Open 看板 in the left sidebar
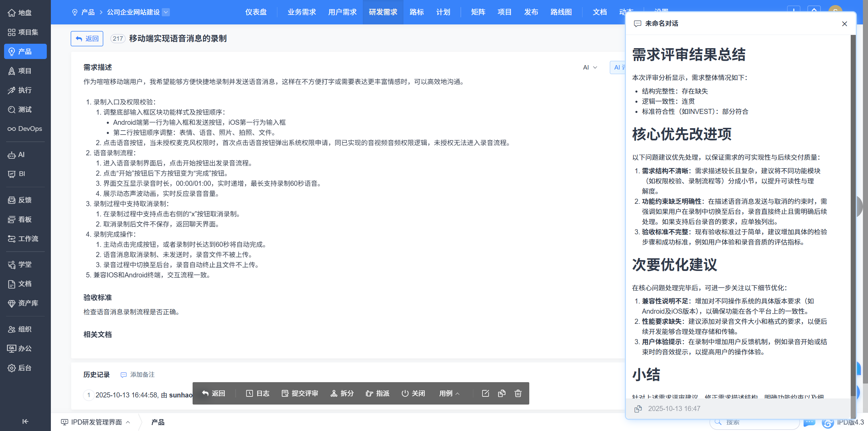 25,219
